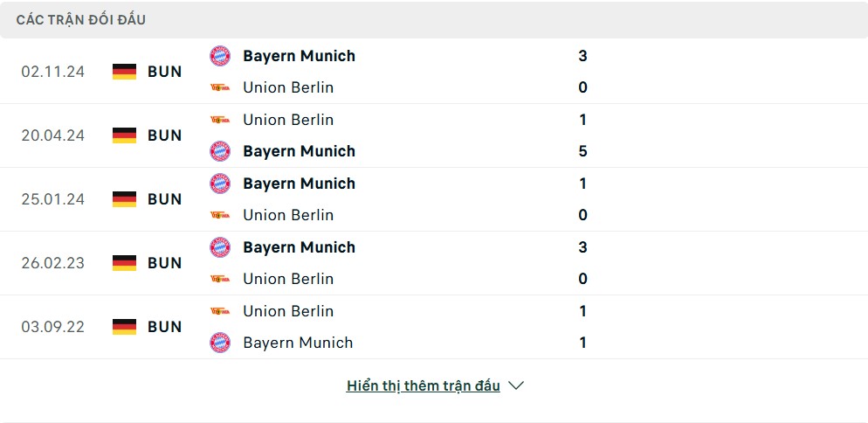868x423 pixels.
Task: Open Union Berlin name in 25.01.24 match
Action: (x=288, y=215)
